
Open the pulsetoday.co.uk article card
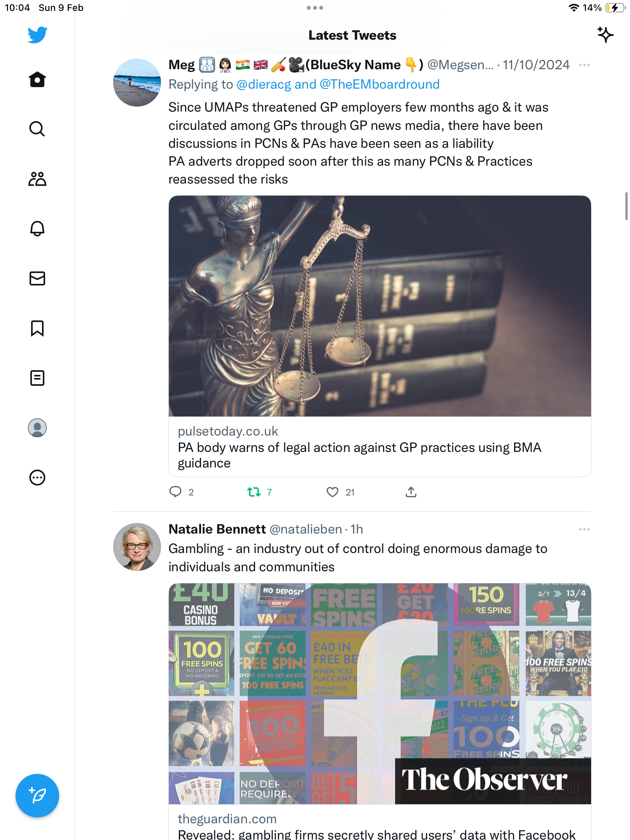click(x=380, y=336)
